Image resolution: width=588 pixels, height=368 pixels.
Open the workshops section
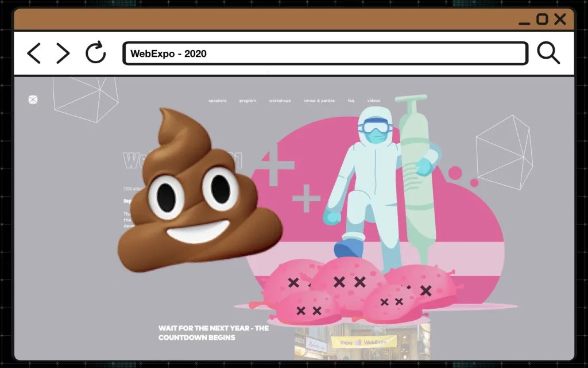(x=280, y=101)
